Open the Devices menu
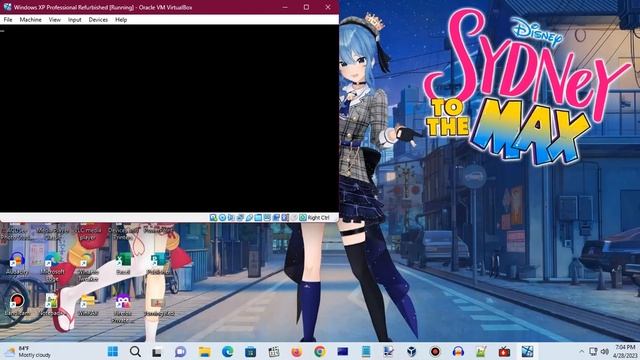This screenshot has height=360, width=640. coord(98,20)
